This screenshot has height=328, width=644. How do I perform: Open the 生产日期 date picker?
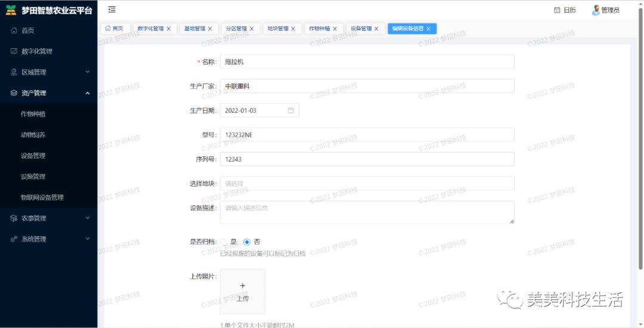pyautogui.click(x=259, y=110)
